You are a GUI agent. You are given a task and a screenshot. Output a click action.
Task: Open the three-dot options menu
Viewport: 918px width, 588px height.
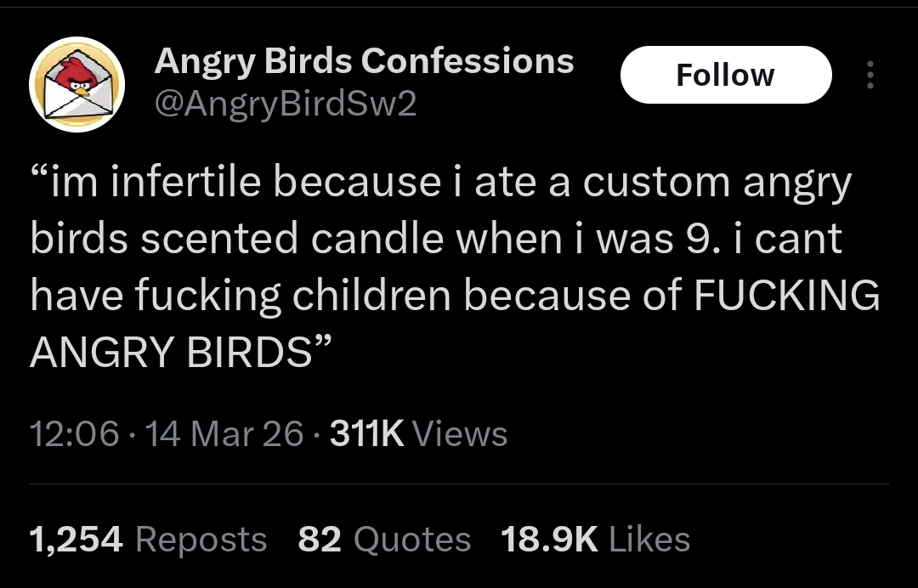click(x=870, y=75)
